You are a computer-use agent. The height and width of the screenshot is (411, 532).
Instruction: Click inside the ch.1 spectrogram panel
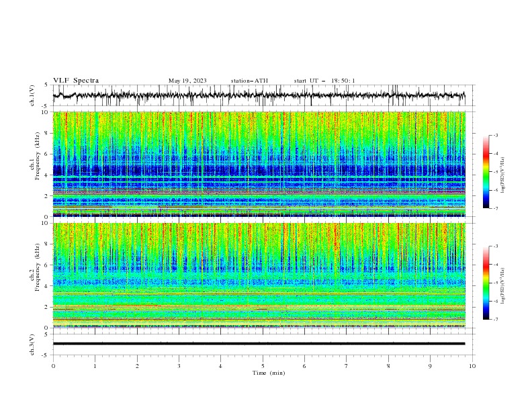(x=259, y=164)
